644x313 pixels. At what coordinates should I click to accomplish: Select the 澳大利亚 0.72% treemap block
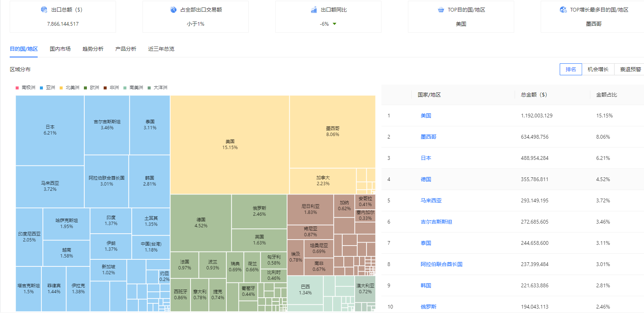pos(365,289)
